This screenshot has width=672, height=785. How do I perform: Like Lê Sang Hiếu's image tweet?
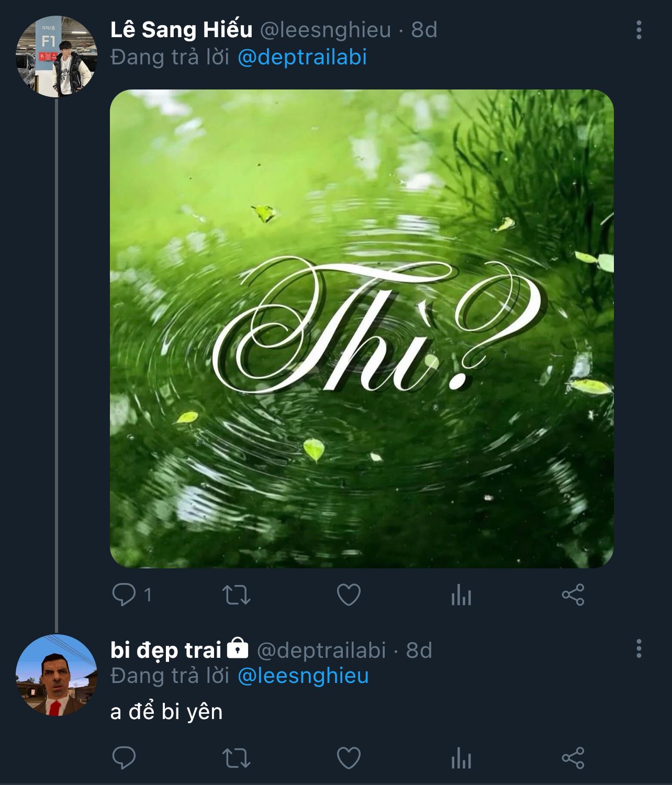tap(349, 595)
